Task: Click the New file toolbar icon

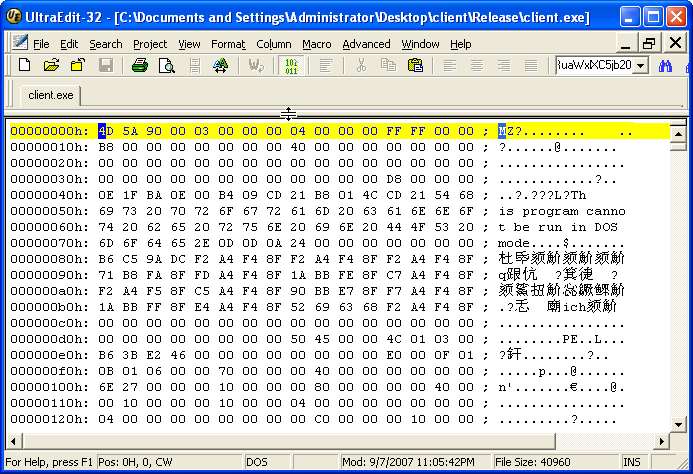Action: click(24, 65)
